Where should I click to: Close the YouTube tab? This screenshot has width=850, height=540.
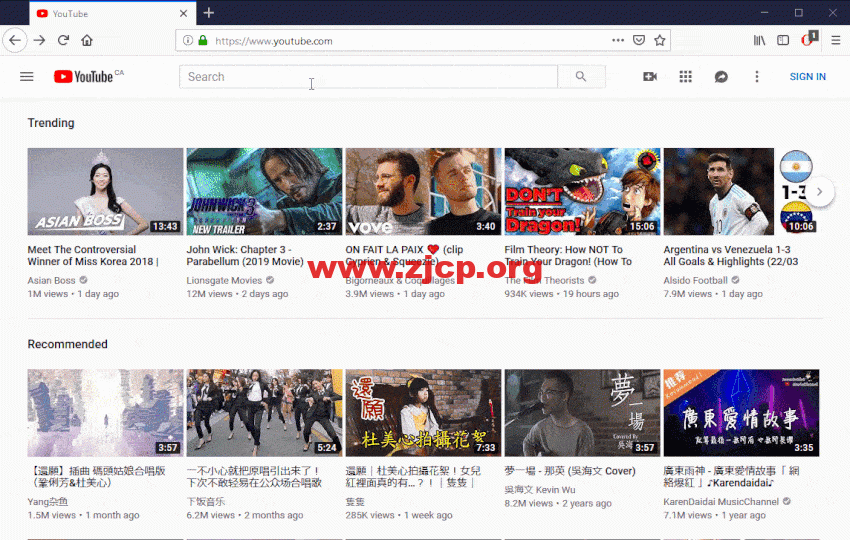tap(184, 14)
